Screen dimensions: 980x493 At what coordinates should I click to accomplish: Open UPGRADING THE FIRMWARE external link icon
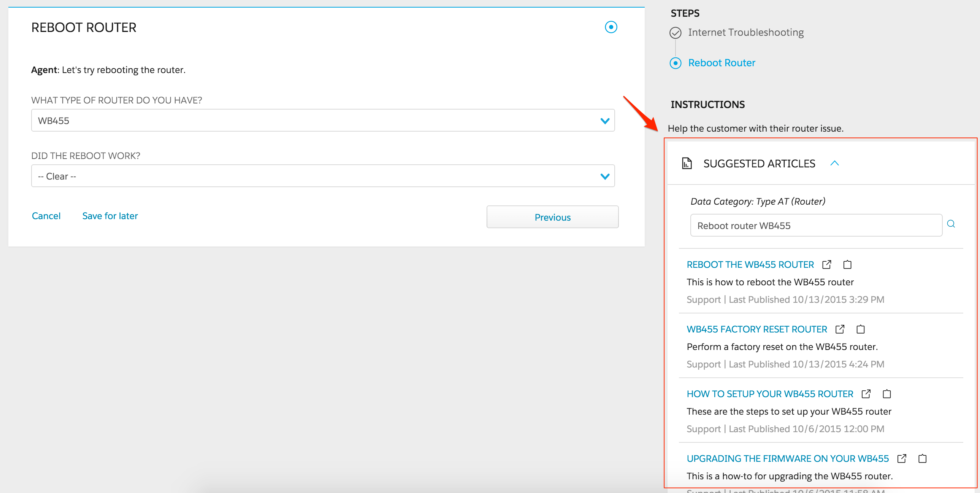pyautogui.click(x=902, y=459)
